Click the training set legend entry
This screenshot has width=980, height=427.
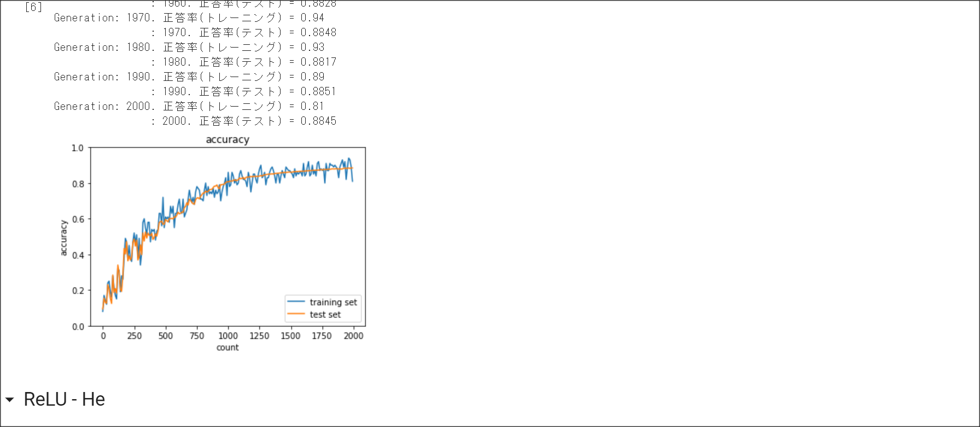[x=322, y=302]
